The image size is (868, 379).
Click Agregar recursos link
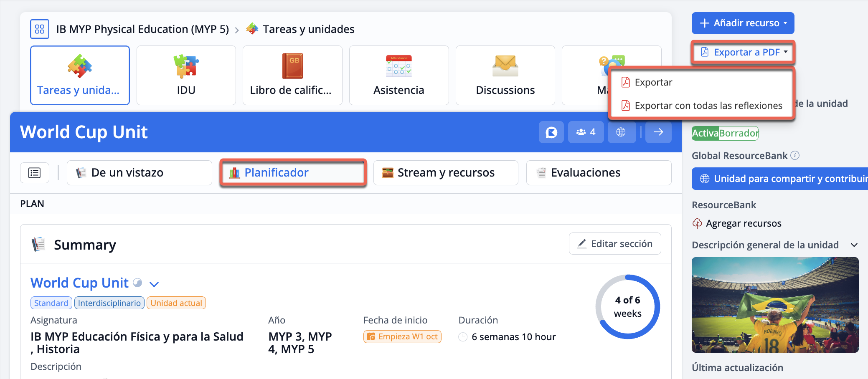[743, 223]
